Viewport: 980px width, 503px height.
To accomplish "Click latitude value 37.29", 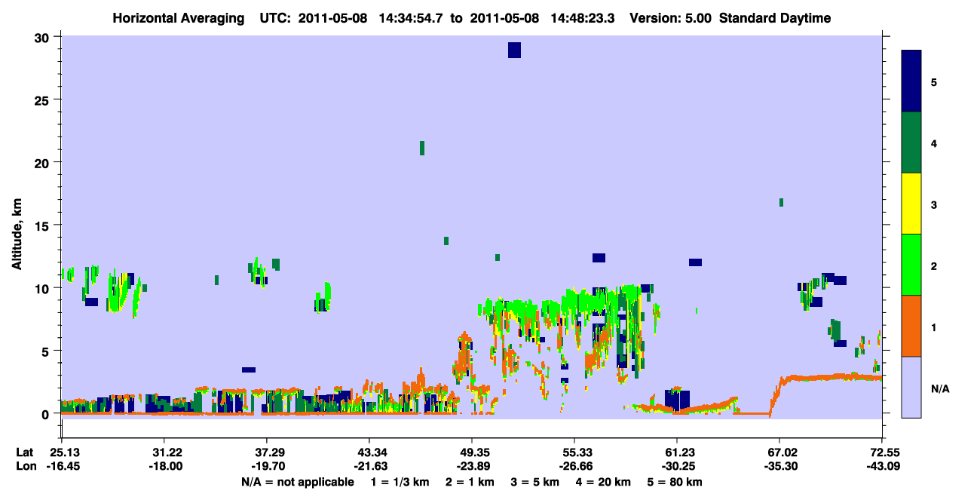I will click(x=267, y=452).
